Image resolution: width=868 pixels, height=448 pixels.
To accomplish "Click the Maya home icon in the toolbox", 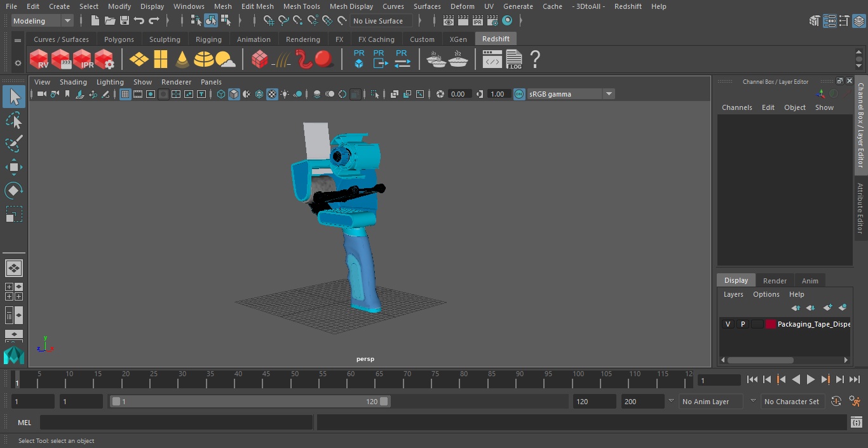I will (x=14, y=355).
